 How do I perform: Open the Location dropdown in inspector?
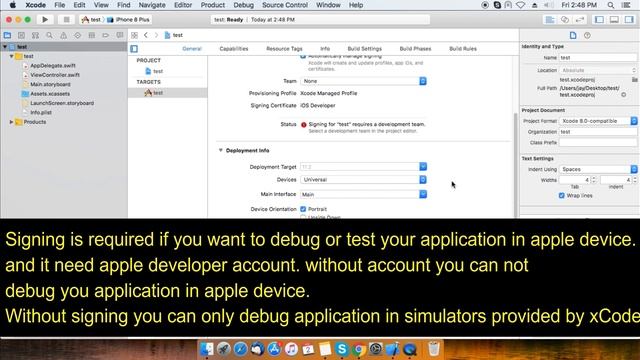(x=598, y=70)
